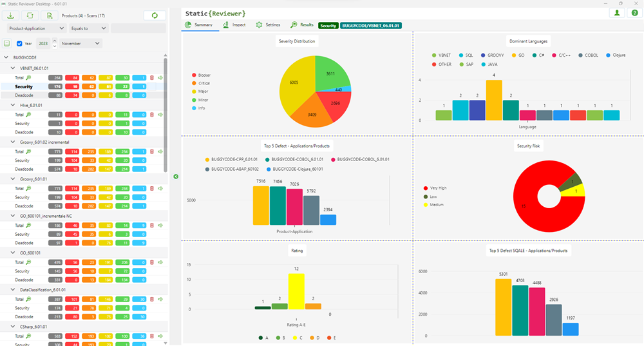Open the user profile icon button

tap(617, 12)
